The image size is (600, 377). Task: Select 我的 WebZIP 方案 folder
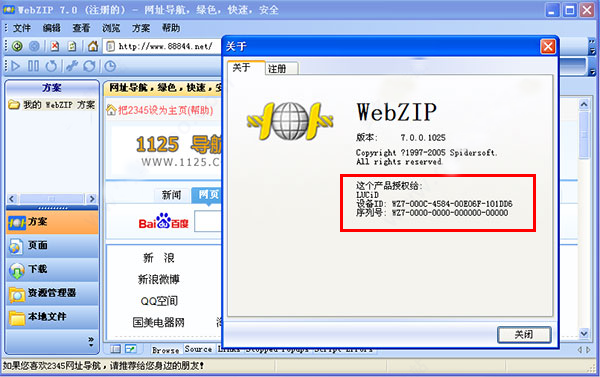pos(52,104)
